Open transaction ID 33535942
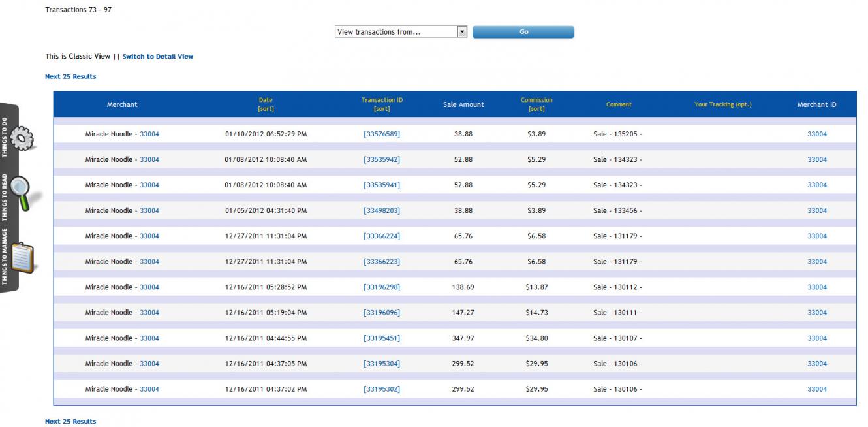Viewport: 868px width, 427px height. coord(382,159)
